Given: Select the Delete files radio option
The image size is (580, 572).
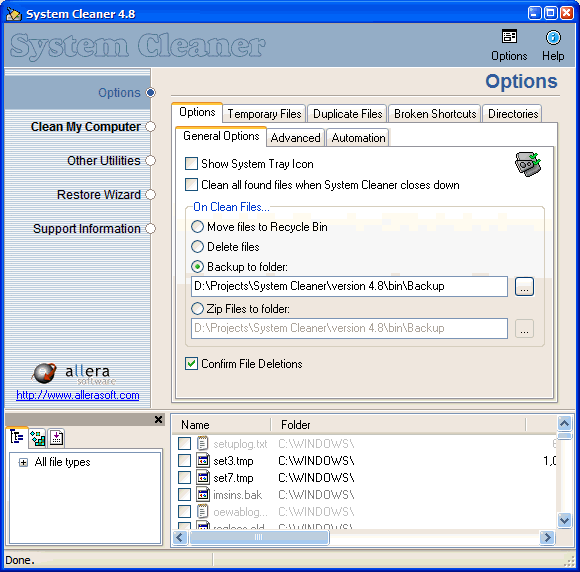Looking at the screenshot, I should pos(197,246).
